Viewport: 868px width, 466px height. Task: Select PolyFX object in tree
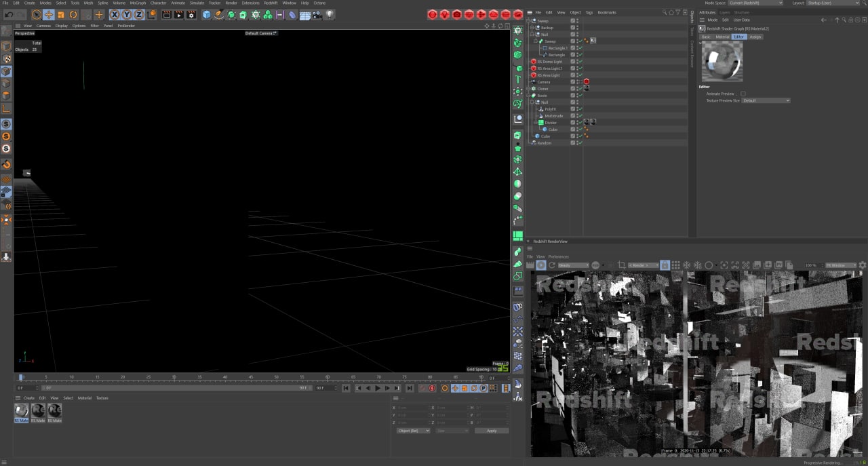coord(550,109)
